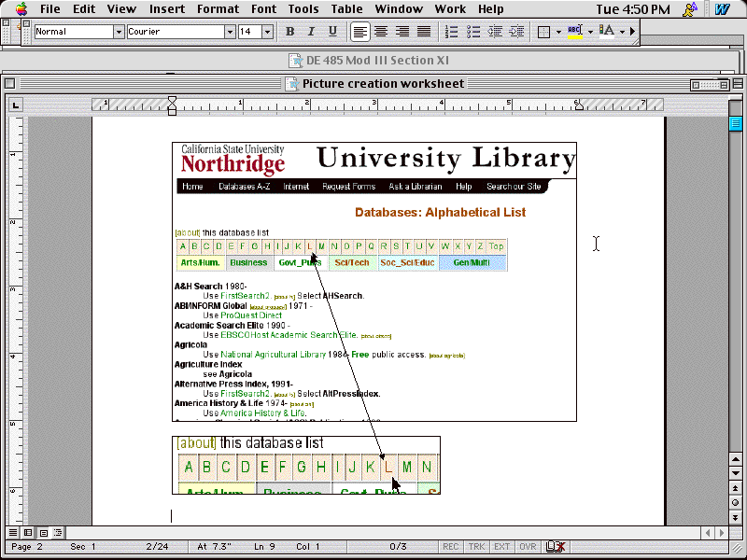747x560 pixels.
Task: Center the paragraph text
Action: [381, 32]
